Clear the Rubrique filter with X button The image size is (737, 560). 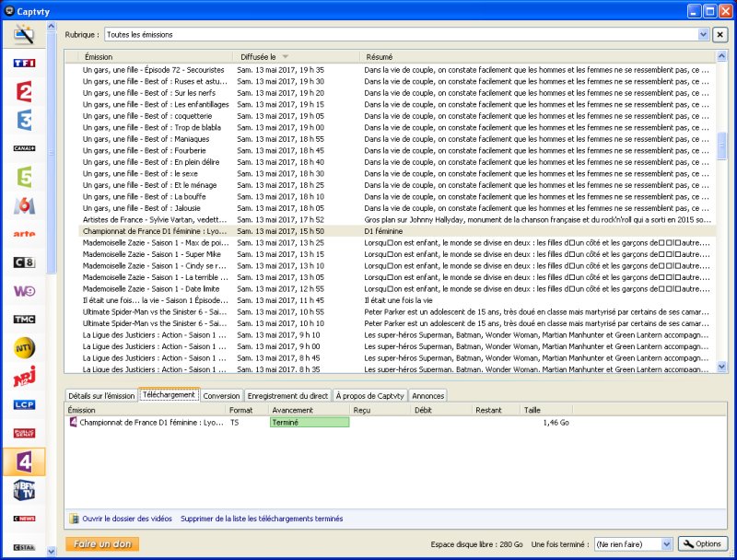(x=719, y=35)
